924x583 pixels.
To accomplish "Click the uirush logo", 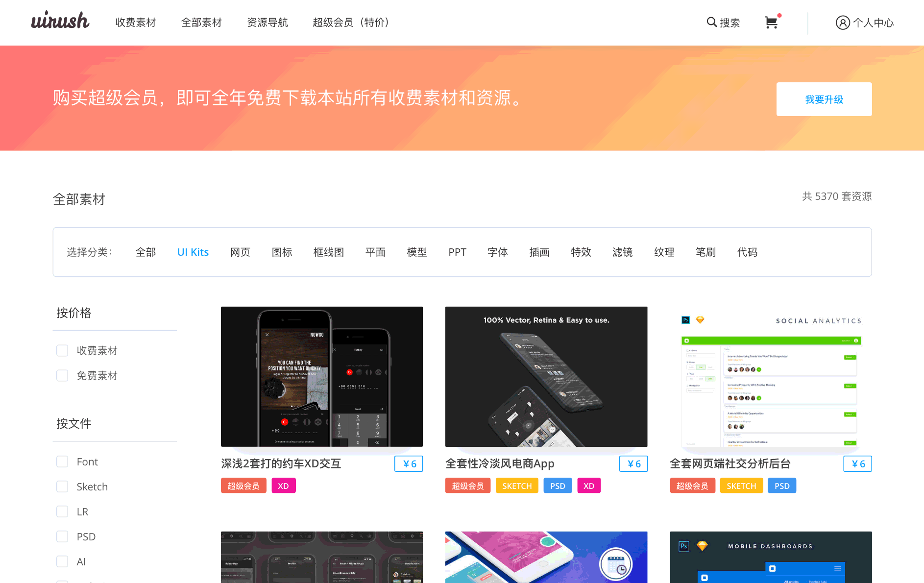I will coord(60,21).
